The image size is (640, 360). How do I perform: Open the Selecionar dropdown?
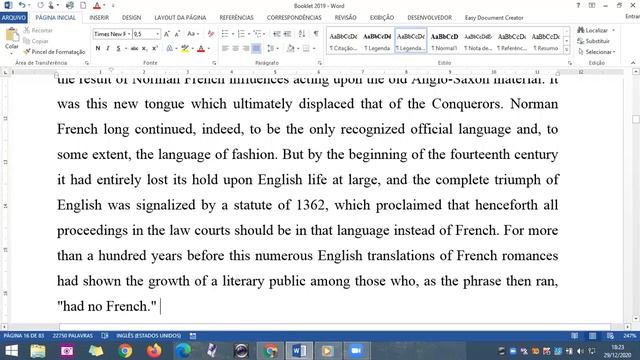(x=596, y=52)
